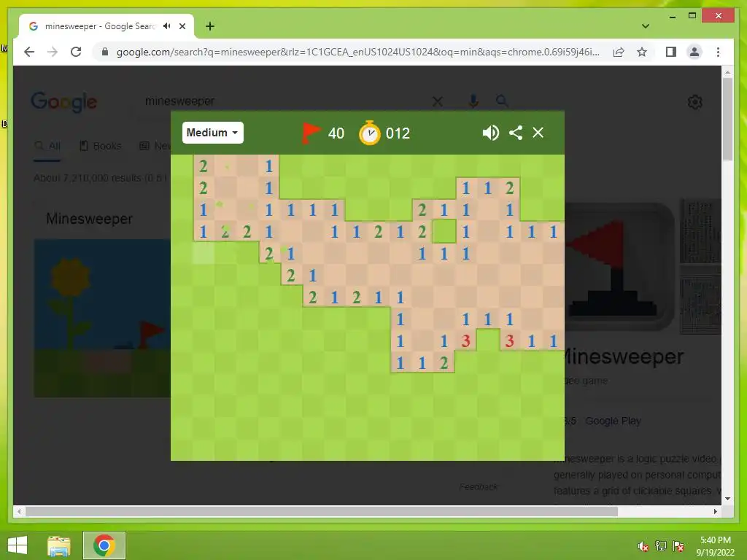Open the network status tray icon

[661, 546]
